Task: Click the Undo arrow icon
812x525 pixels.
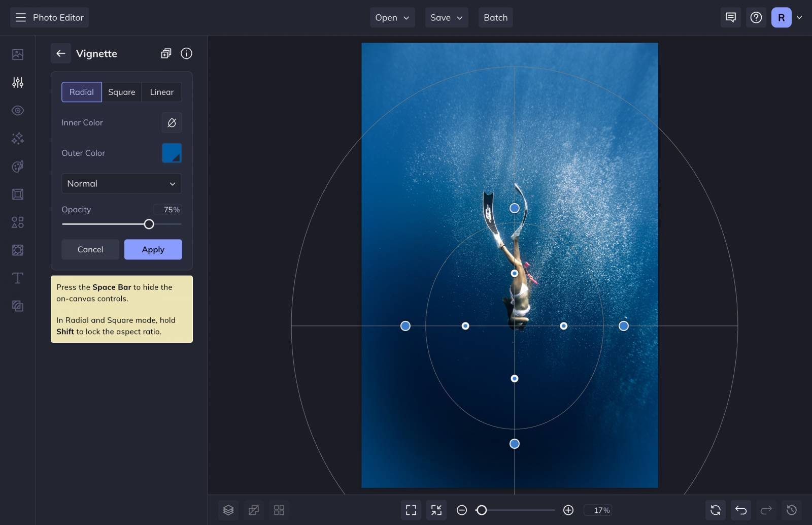Action: coord(741,510)
